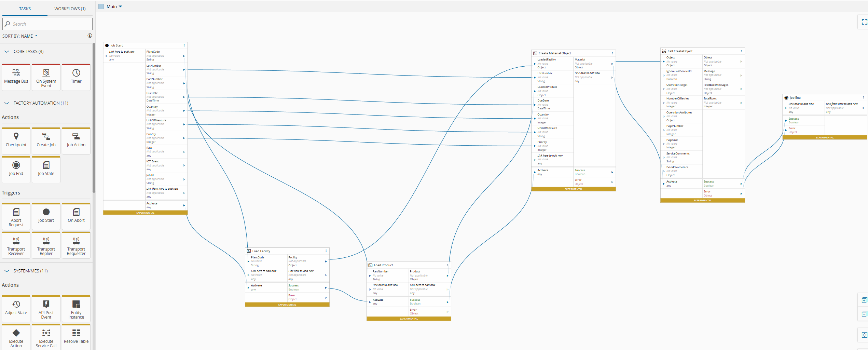Open the Load Product node options menu

(447, 265)
